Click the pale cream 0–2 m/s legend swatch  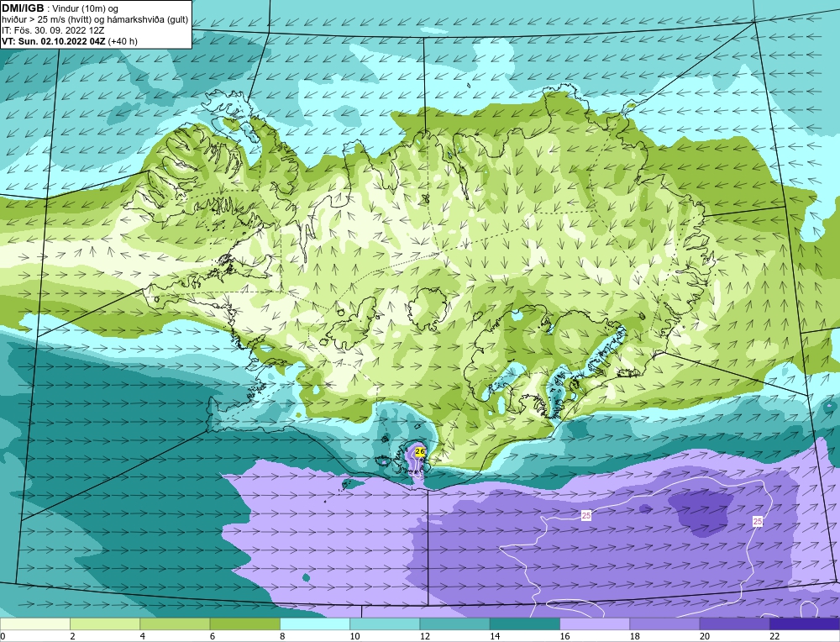coord(34,624)
